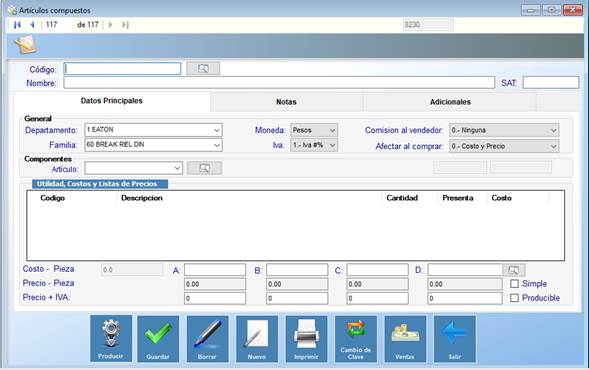
Task: Click Salir blue arrow button
Action: coord(455,338)
